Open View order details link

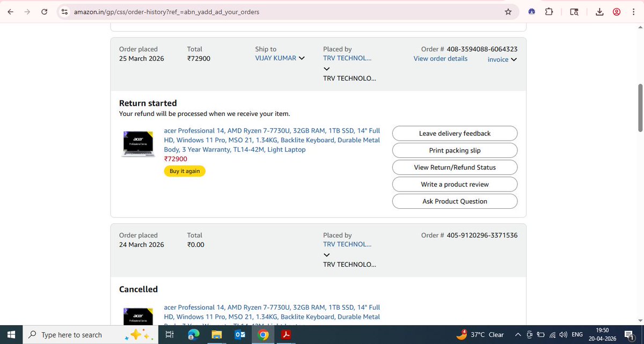pos(440,58)
